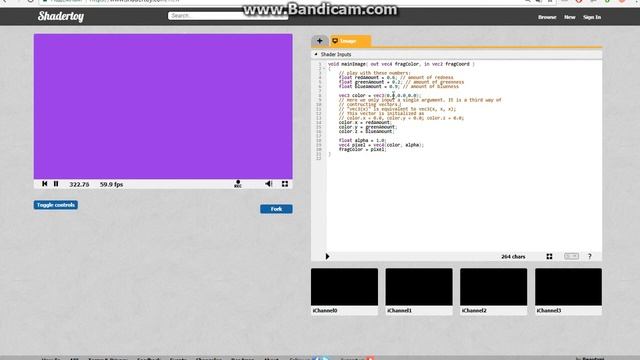Pause the shader preview
The image size is (640, 360).
[x=56, y=184]
